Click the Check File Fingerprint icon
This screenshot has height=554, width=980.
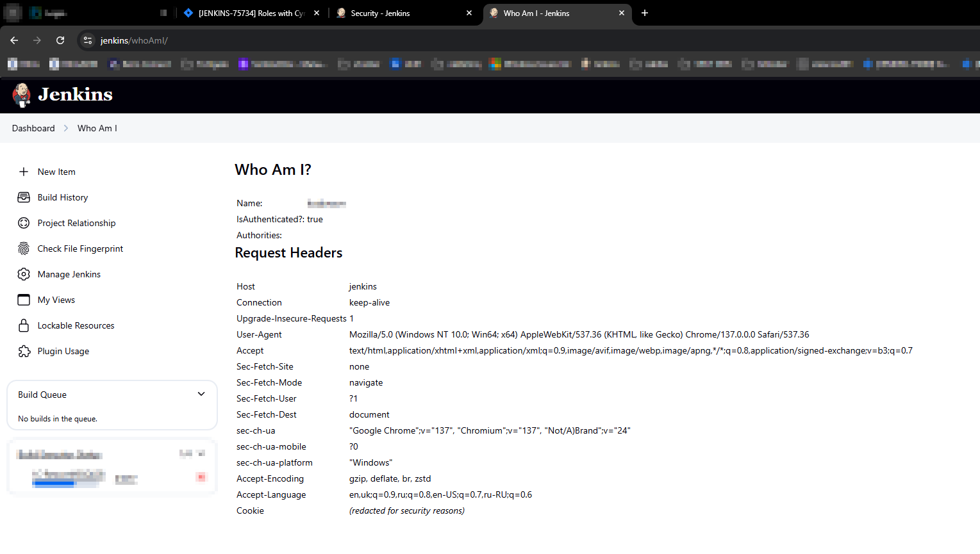(x=24, y=248)
